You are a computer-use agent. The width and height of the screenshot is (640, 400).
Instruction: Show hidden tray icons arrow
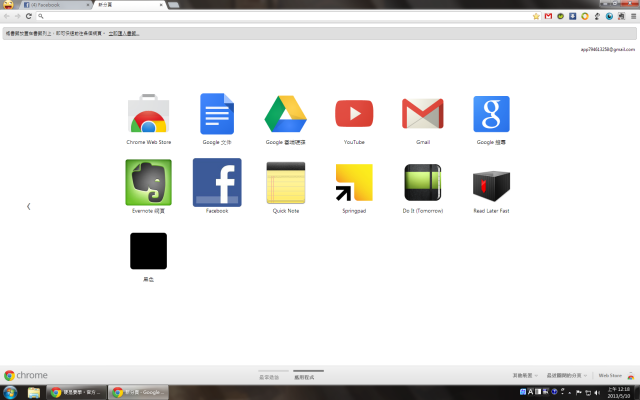(x=569, y=393)
